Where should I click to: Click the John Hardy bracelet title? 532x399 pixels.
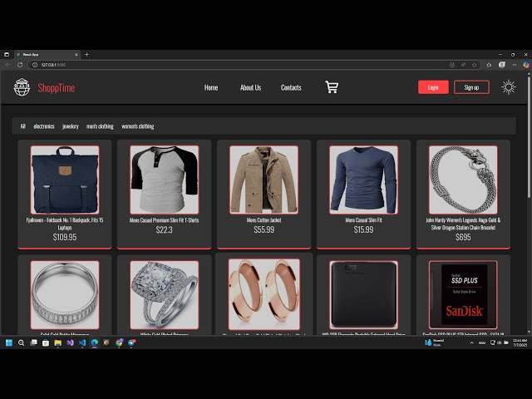(463, 224)
